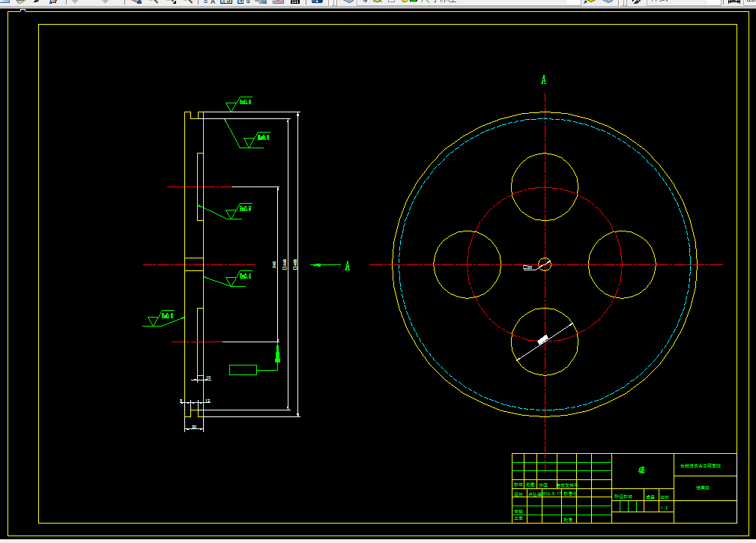756x543 pixels.
Task: Select scale value "1:2" in the title block
Action: [x=665, y=508]
